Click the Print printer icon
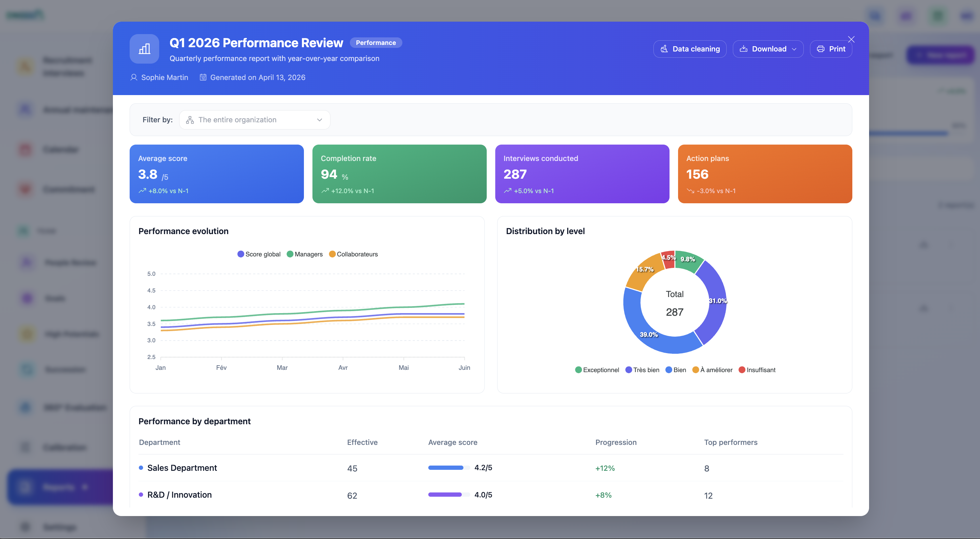Image resolution: width=980 pixels, height=539 pixels. click(x=820, y=49)
